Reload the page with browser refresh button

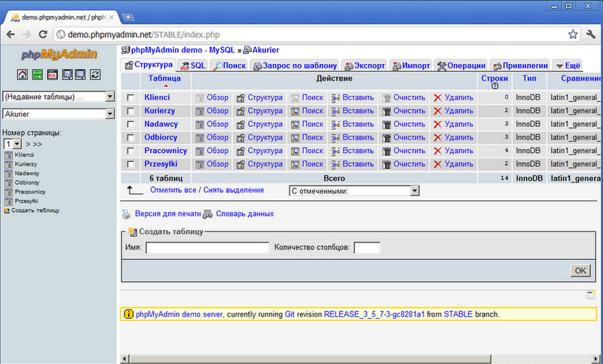pos(43,35)
